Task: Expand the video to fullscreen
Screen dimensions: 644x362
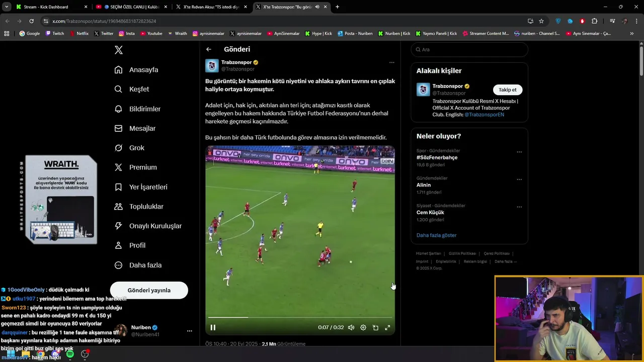Action: pos(387,327)
